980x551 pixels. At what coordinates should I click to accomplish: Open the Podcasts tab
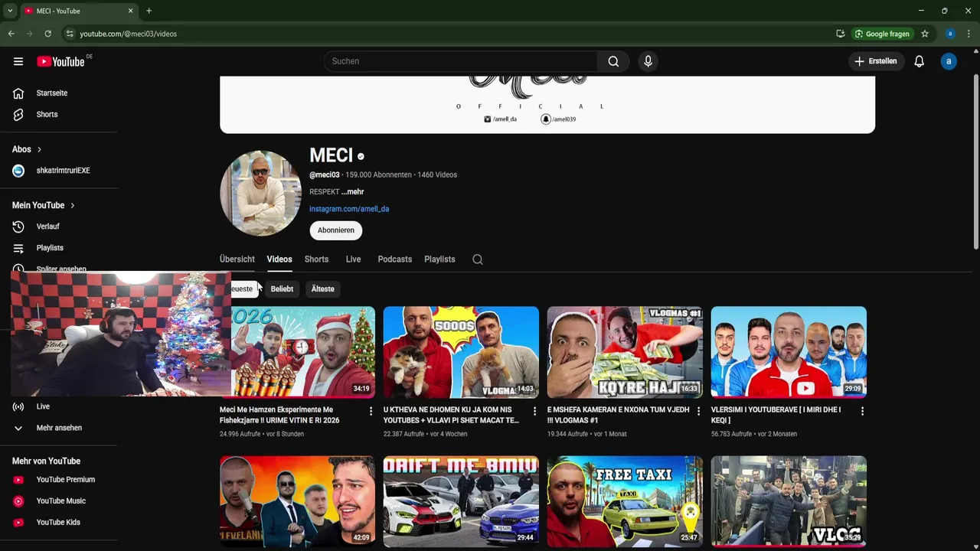coord(395,259)
